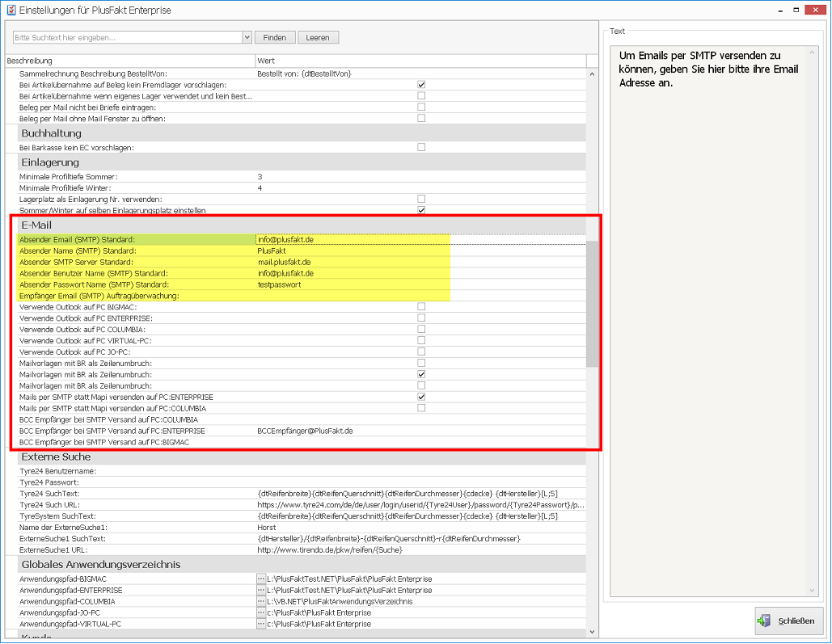Click the Leeren button
Image resolution: width=832 pixels, height=644 pixels.
(x=318, y=37)
